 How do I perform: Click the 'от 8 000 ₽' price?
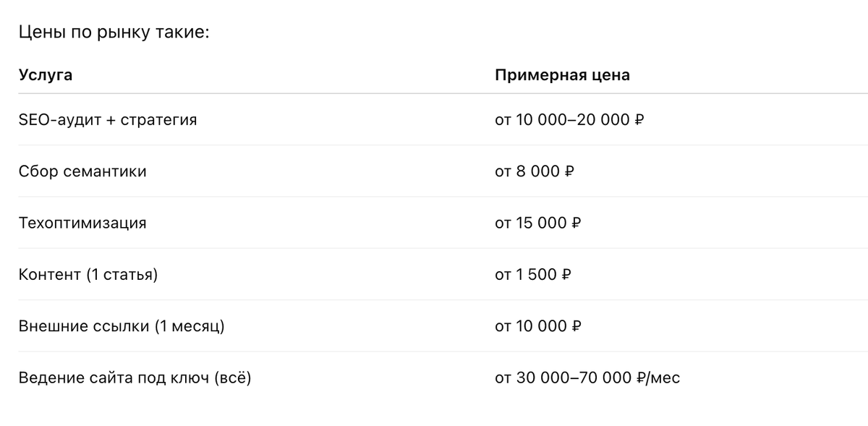click(x=535, y=171)
